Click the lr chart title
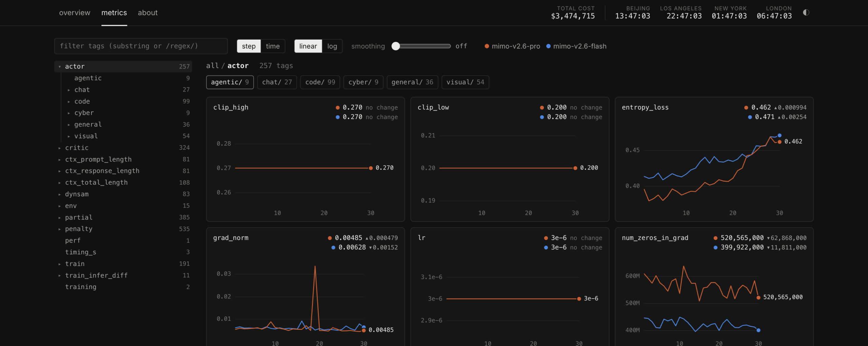Screen dimensions: 868x346 (421, 238)
